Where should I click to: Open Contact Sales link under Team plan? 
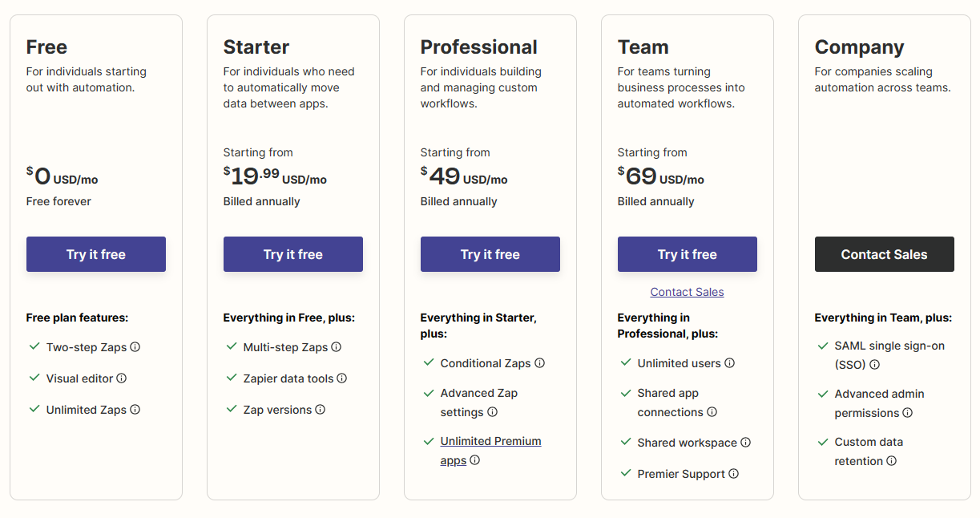688,292
